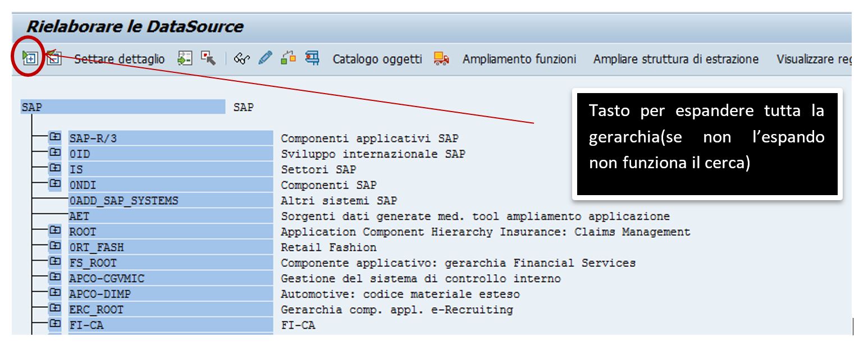
Task: Expand the 0ID branch plus icon
Action: 54,153
